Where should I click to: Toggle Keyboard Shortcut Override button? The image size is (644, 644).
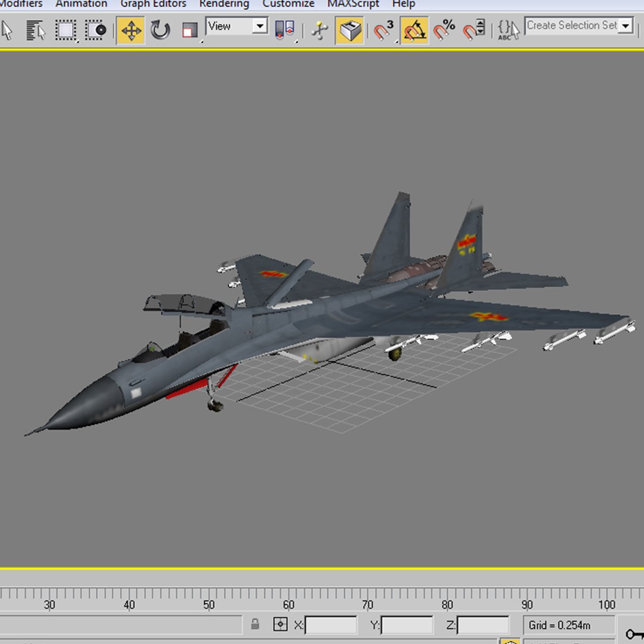click(x=349, y=30)
